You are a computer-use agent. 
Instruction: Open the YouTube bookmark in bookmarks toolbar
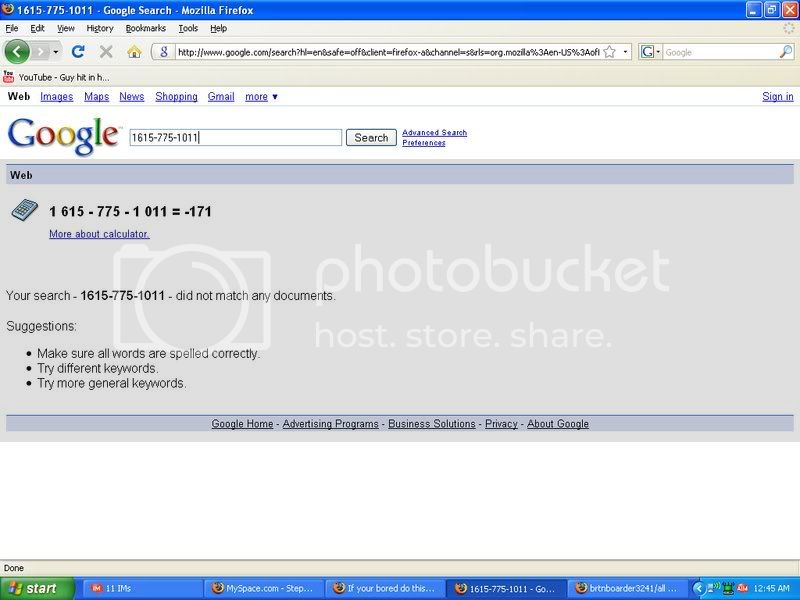(x=56, y=77)
